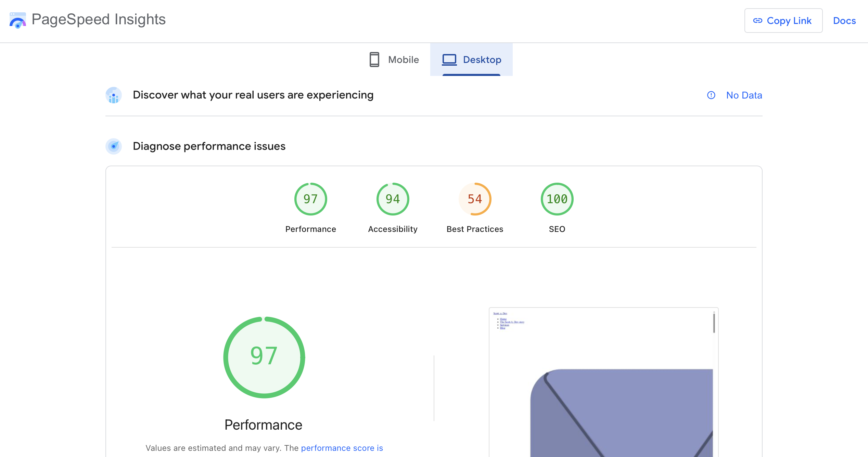The height and width of the screenshot is (457, 868).
Task: Click the 97 Performance score circle
Action: tap(310, 199)
